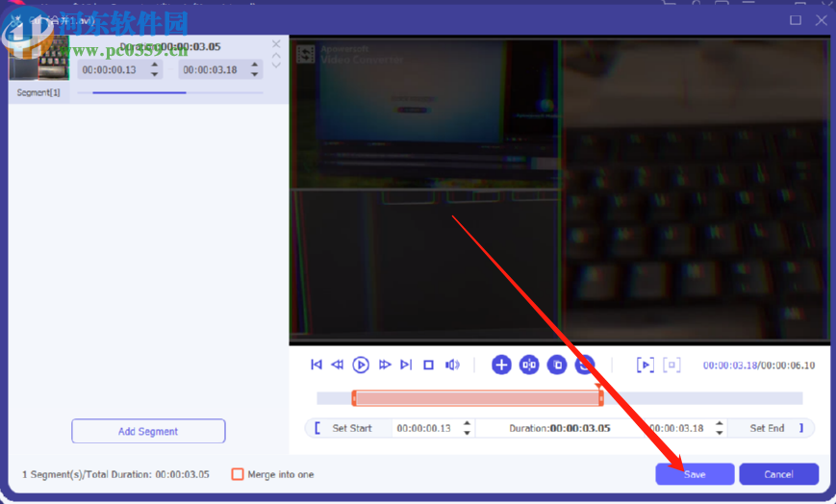Jump to the end of the video
Viewport: 836px width, 504px height.
(406, 365)
